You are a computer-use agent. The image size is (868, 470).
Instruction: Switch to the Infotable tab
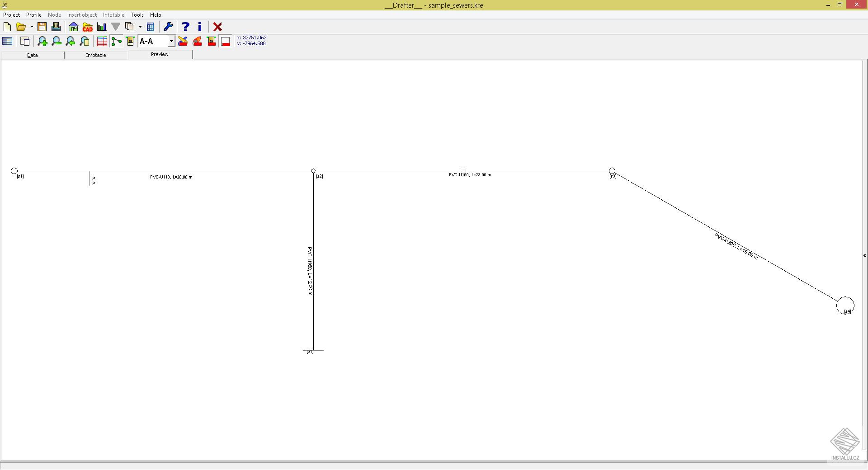96,55
